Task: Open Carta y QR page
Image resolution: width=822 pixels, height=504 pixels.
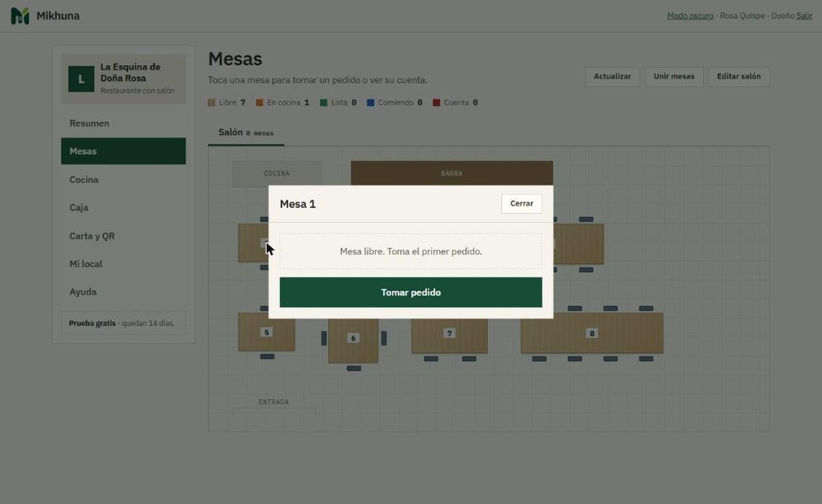Action: pos(123,236)
